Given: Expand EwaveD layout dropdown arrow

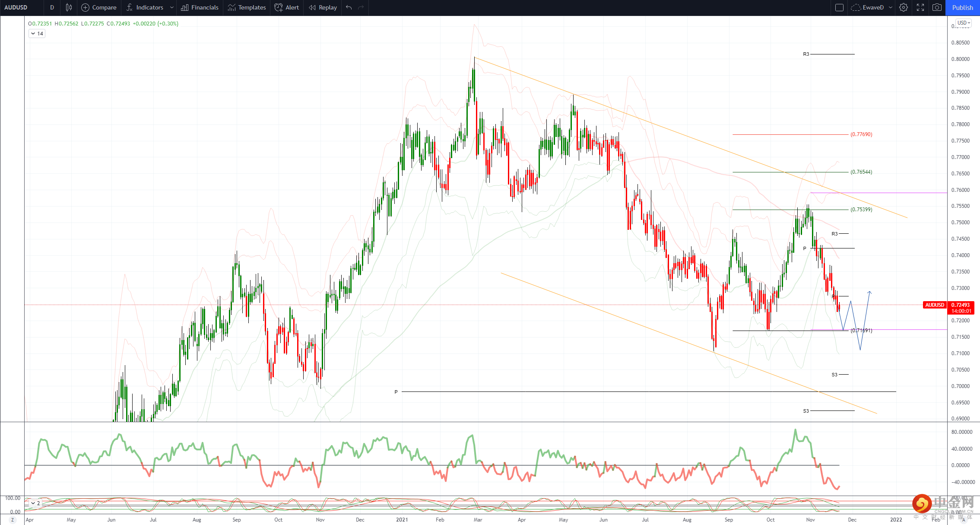Looking at the screenshot, I should click(x=891, y=7).
